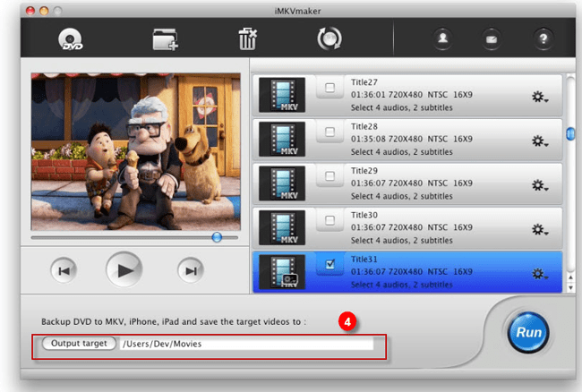Screen dimensions: 582x392
Task: Click the preview seek slider handle
Action: [x=217, y=237]
